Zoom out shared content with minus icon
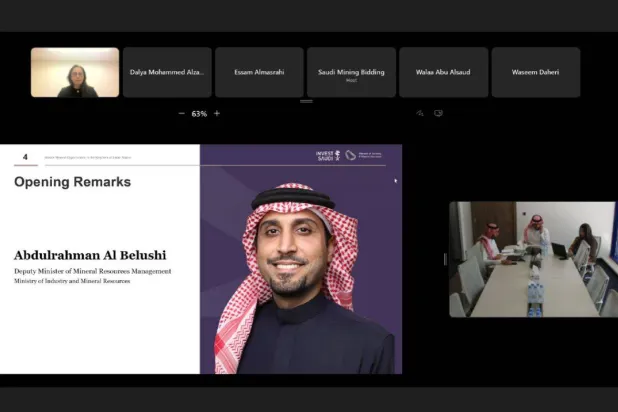The width and height of the screenshot is (618, 412). (x=181, y=114)
